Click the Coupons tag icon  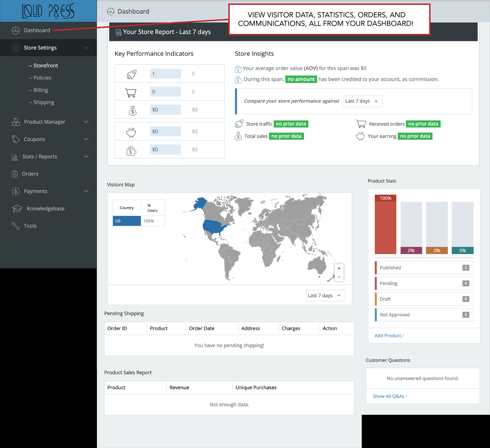[x=15, y=139]
